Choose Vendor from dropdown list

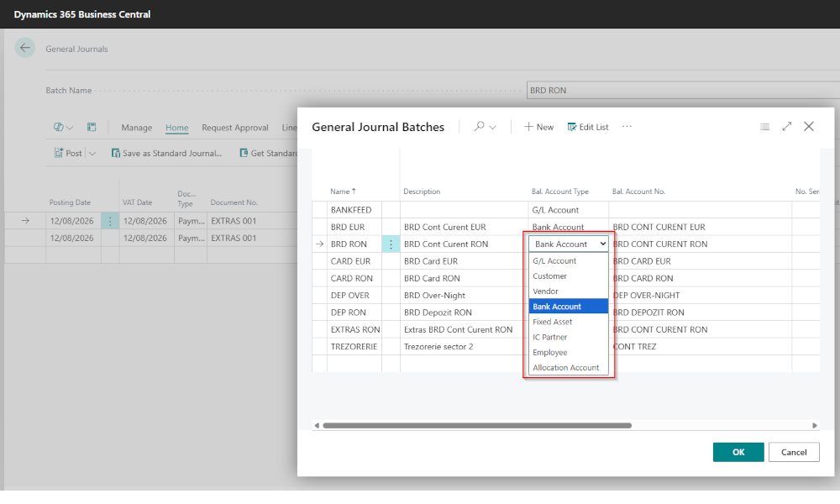pyautogui.click(x=569, y=291)
